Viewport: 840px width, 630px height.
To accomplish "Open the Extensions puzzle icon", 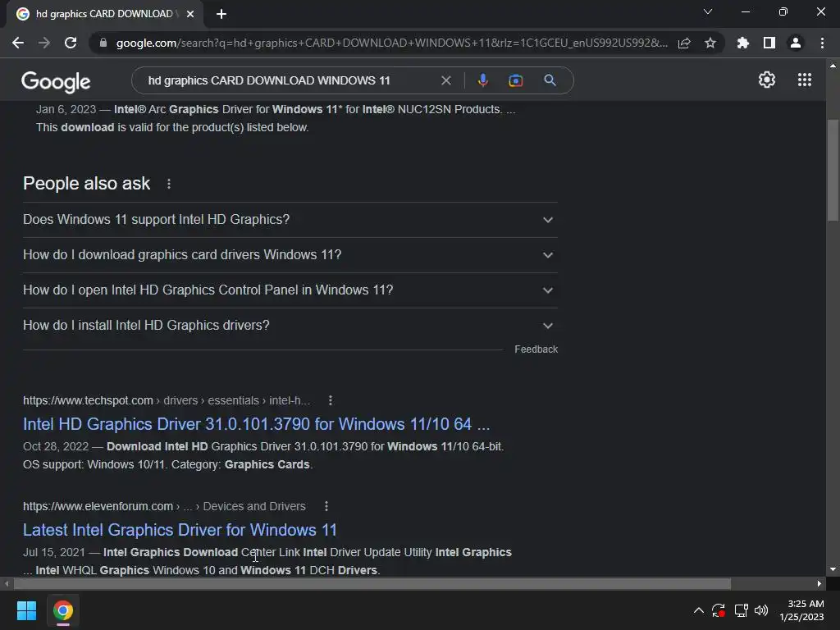I will pyautogui.click(x=743, y=43).
